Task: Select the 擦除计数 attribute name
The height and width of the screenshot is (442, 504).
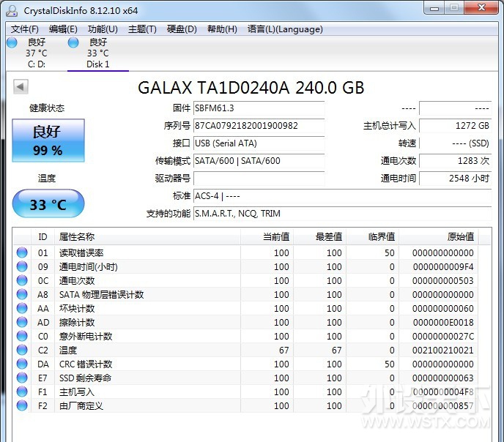Action: 77,322
